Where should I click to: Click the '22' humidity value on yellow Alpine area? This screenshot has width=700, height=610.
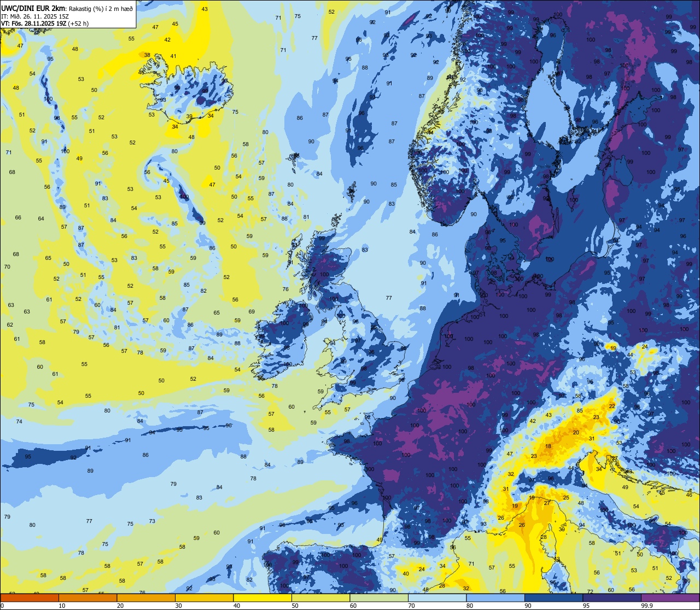612,405
